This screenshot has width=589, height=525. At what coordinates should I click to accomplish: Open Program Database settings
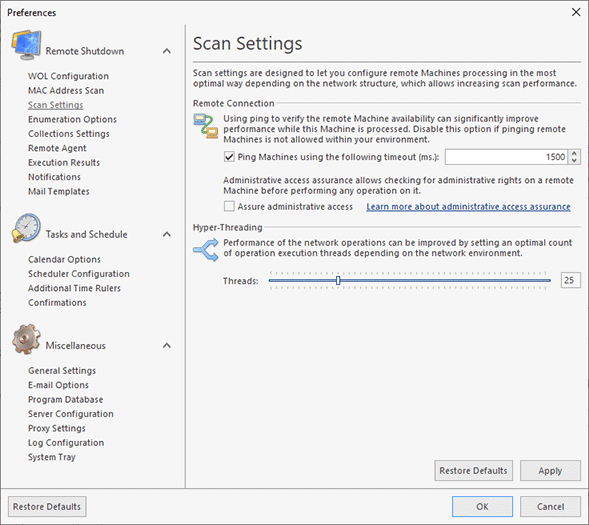click(66, 400)
